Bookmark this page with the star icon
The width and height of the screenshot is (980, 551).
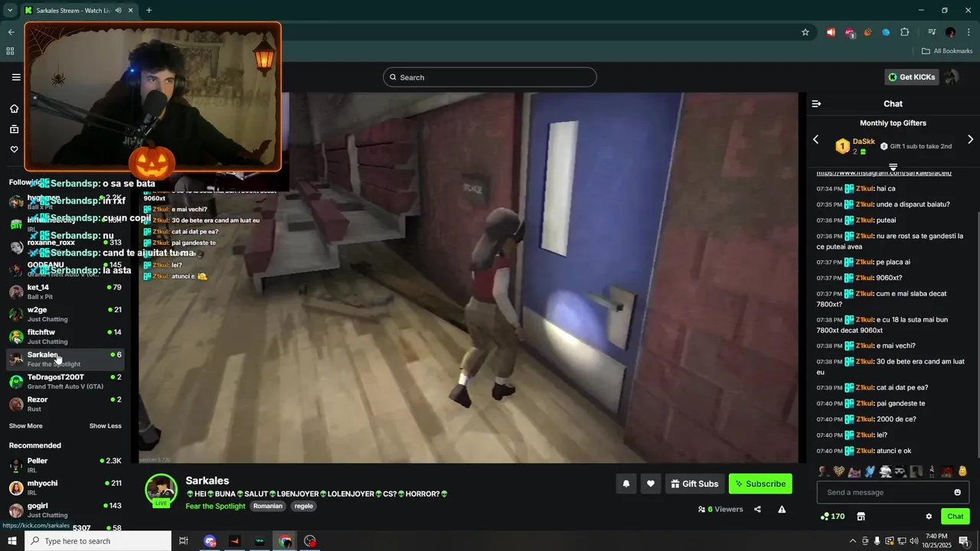(805, 32)
